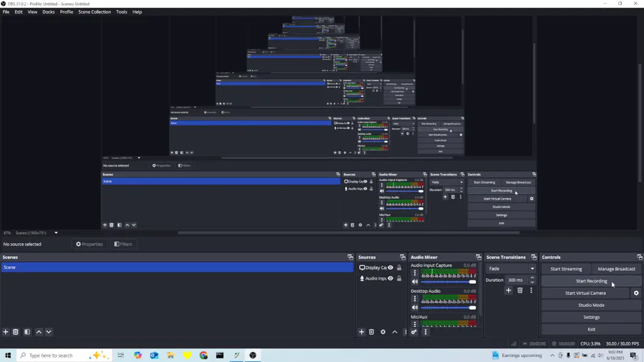Image resolution: width=644 pixels, height=362 pixels.
Task: Float the Controls dock panel
Action: (640, 257)
